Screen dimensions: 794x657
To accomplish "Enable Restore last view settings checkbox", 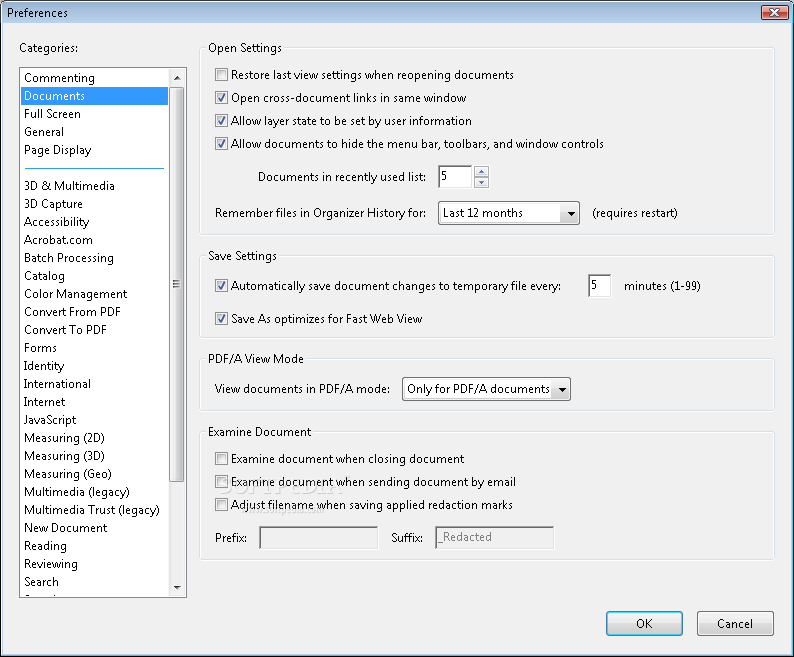I will pyautogui.click(x=221, y=75).
